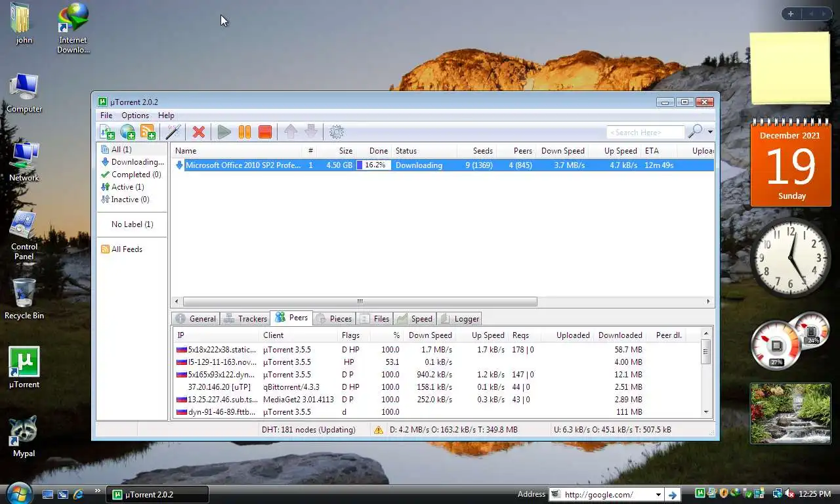Switch to the Peers tab
Screen dimensions: 840x504
291,318
